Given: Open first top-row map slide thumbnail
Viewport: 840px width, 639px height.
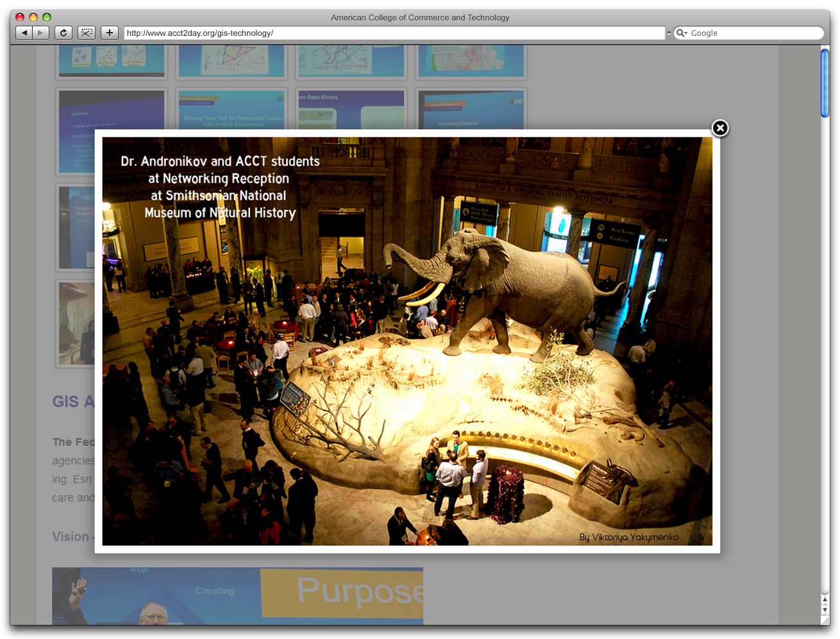Looking at the screenshot, I should tap(112, 62).
